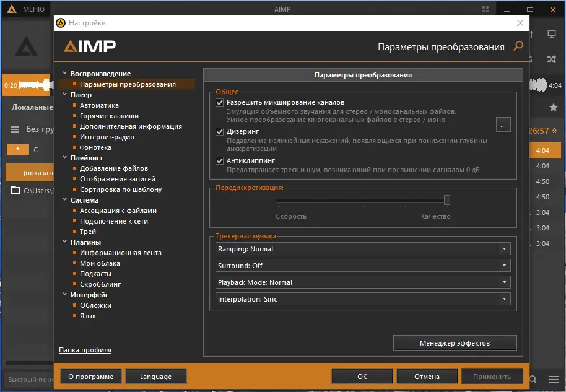
Task: Open the Surround: Off dropdown
Action: tap(363, 266)
